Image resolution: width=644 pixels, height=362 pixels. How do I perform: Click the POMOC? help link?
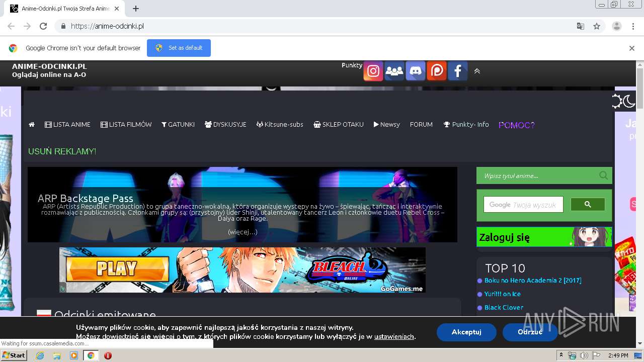pos(517,125)
